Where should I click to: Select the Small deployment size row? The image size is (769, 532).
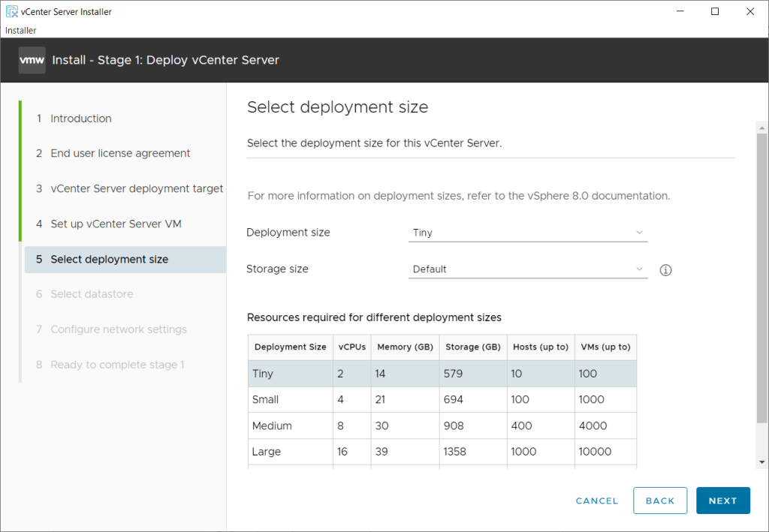tap(442, 400)
